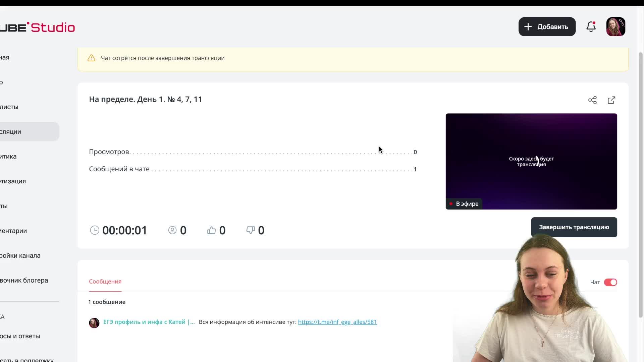The height and width of the screenshot is (362, 644).
Task: Click the likes thumbs-up icon
Action: click(x=211, y=230)
